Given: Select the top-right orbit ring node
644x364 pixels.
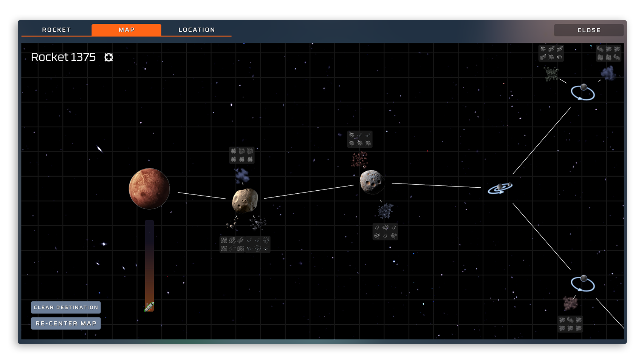Looking at the screenshot, I should (582, 93).
